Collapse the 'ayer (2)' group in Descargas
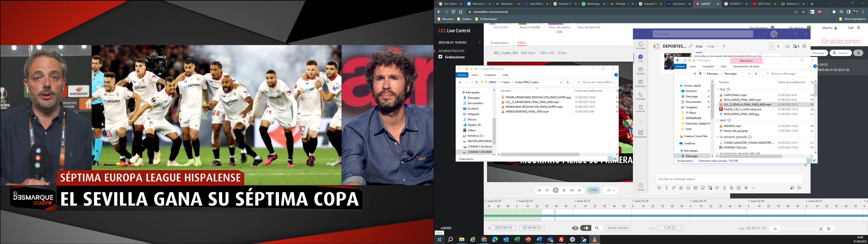The width and height of the screenshot is (868, 244). pyautogui.click(x=718, y=120)
